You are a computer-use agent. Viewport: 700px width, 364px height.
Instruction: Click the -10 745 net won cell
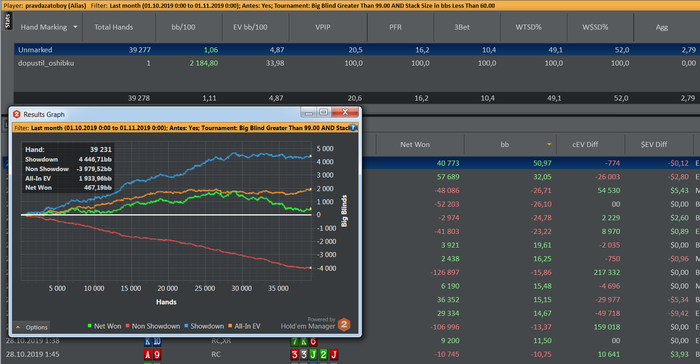[x=446, y=354]
